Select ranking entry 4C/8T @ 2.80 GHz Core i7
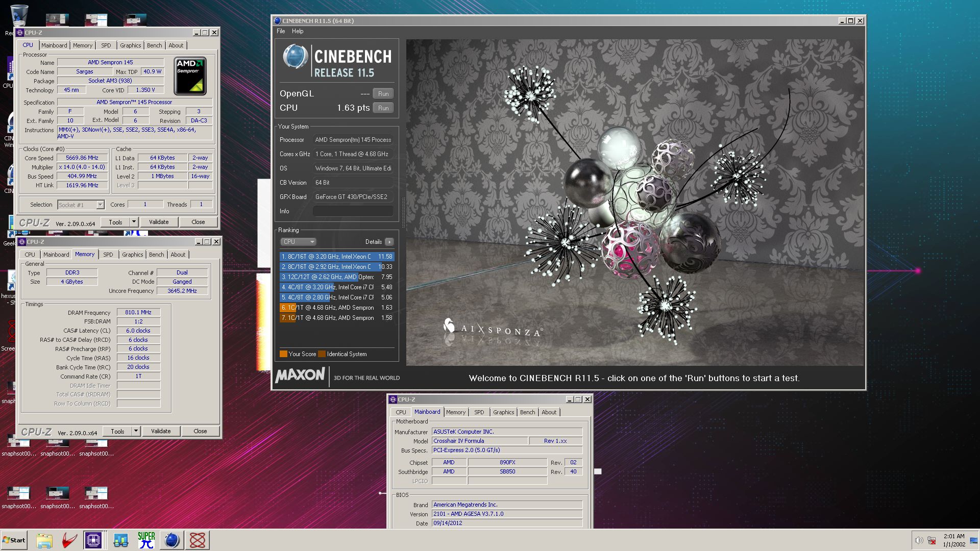Screen dimensions: 980x551 coord(337,297)
